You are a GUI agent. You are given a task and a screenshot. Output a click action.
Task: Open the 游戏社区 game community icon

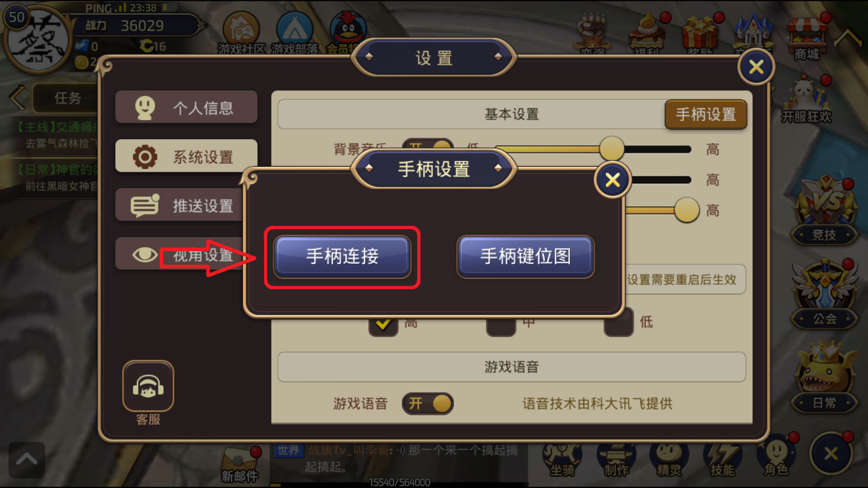coord(241,33)
